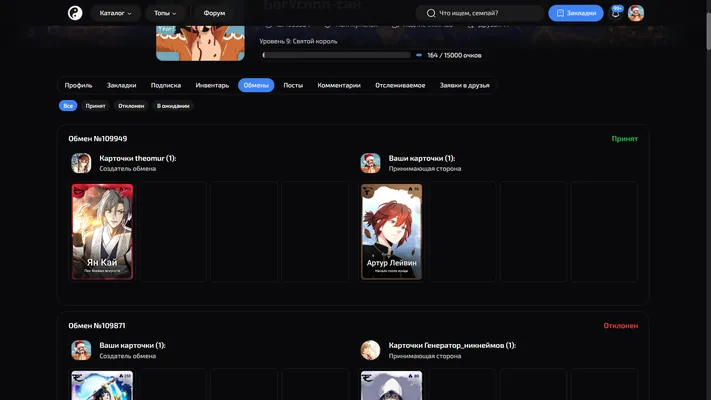Filter exchanges by Отклонен
This screenshot has width=711, height=400.
tap(131, 106)
